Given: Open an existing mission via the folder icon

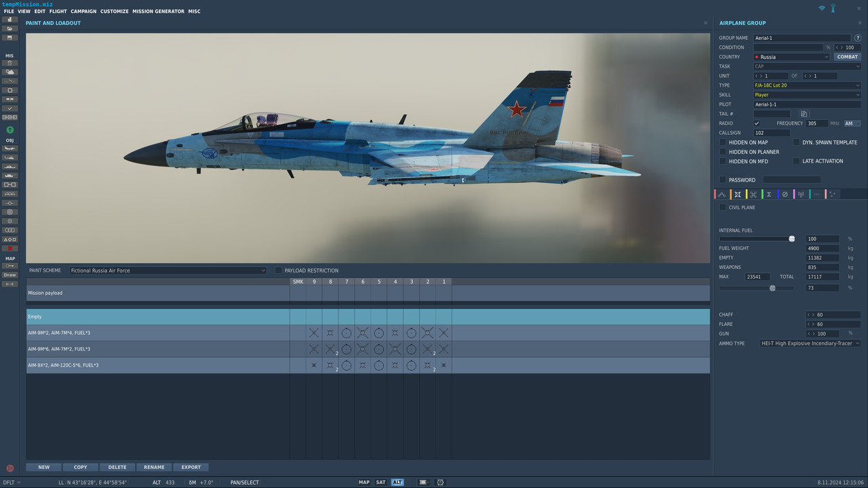Looking at the screenshot, I should (9, 28).
